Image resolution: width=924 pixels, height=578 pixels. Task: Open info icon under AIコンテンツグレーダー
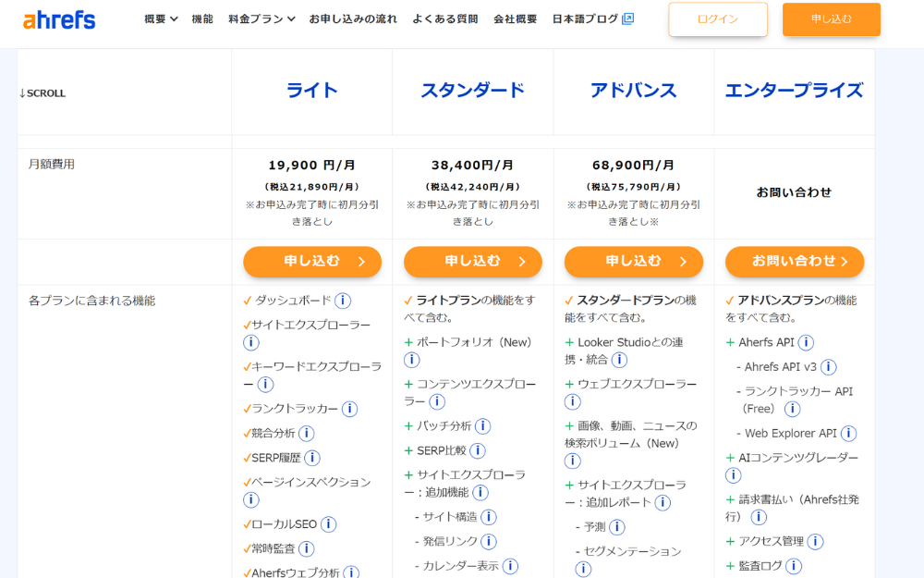733,475
